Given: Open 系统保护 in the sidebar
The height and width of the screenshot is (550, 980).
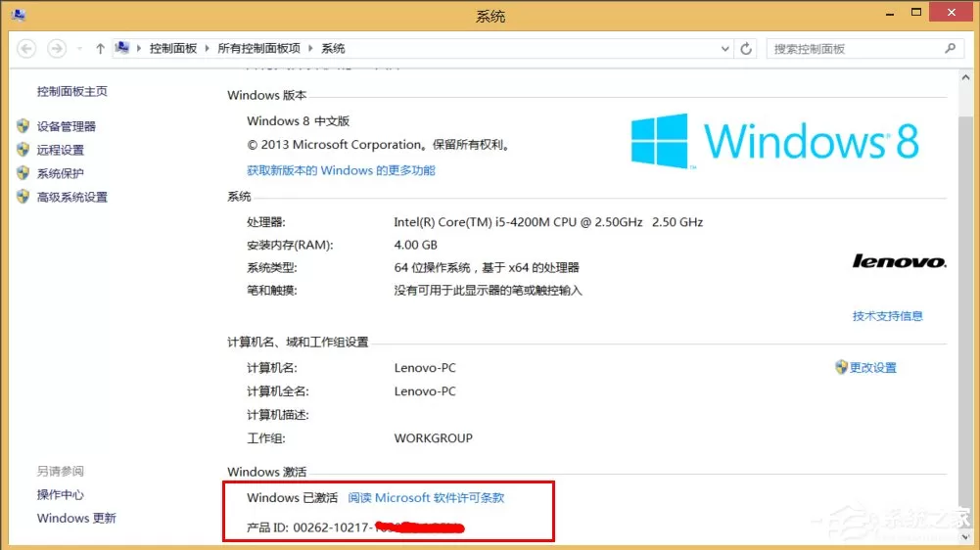Looking at the screenshot, I should tap(60, 173).
